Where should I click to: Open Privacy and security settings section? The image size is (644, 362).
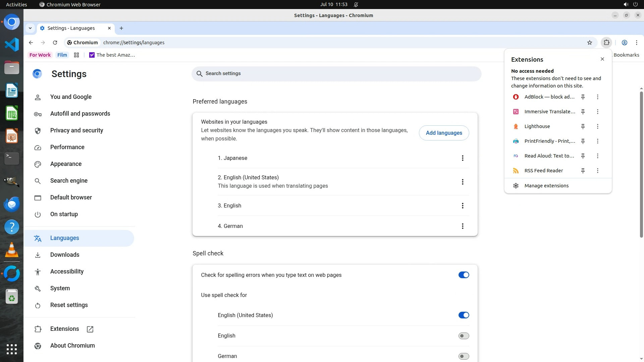click(x=76, y=130)
